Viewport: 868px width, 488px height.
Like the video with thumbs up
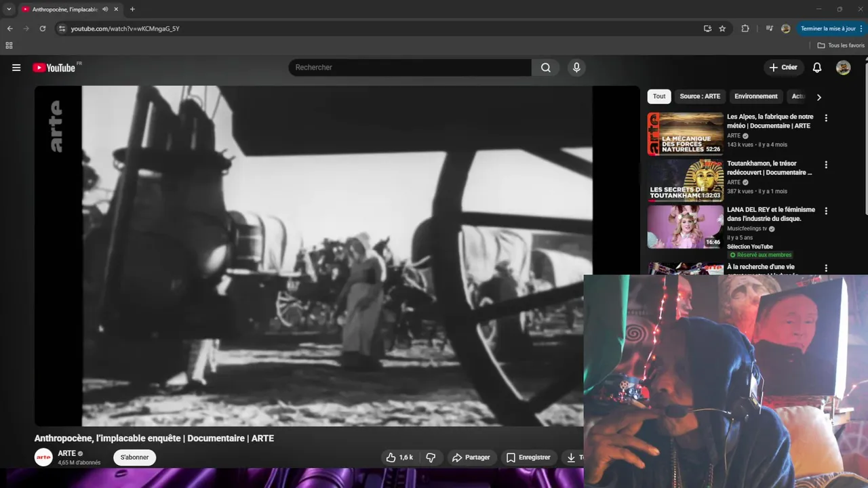coord(399,457)
